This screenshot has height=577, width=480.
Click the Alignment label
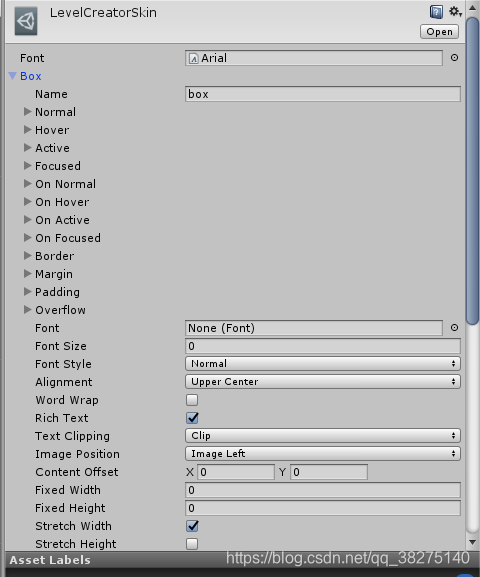point(64,382)
